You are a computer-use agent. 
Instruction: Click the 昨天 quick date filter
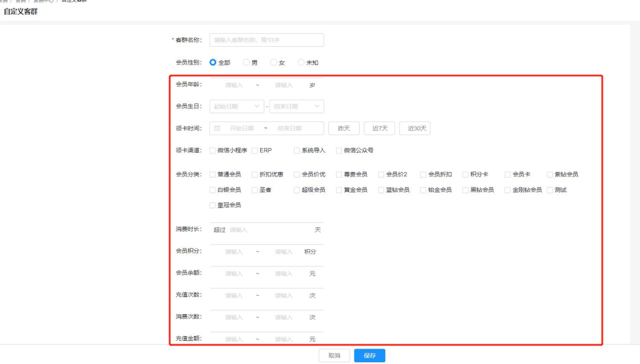click(x=344, y=128)
